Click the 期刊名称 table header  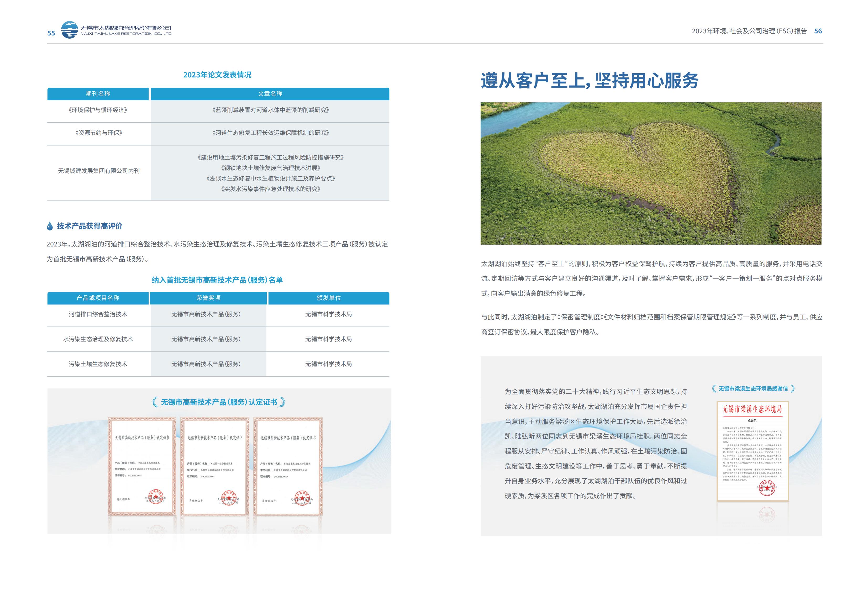(x=98, y=94)
